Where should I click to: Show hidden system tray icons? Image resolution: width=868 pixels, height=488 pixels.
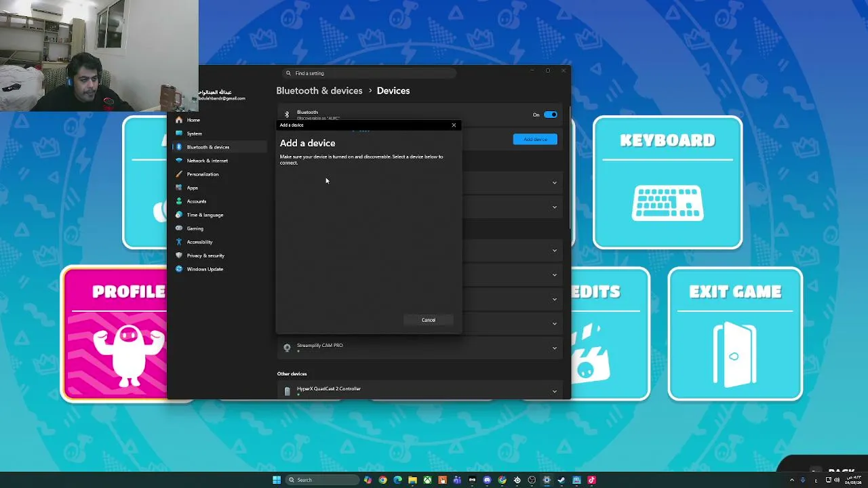791,480
